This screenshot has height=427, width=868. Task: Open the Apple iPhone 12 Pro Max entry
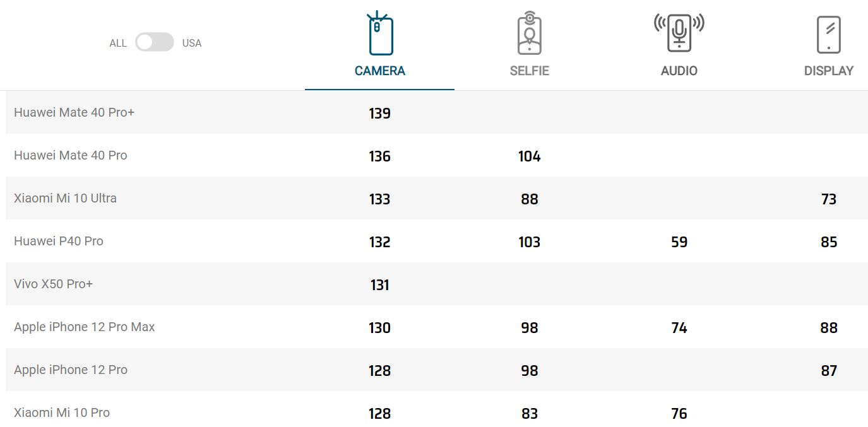click(84, 327)
